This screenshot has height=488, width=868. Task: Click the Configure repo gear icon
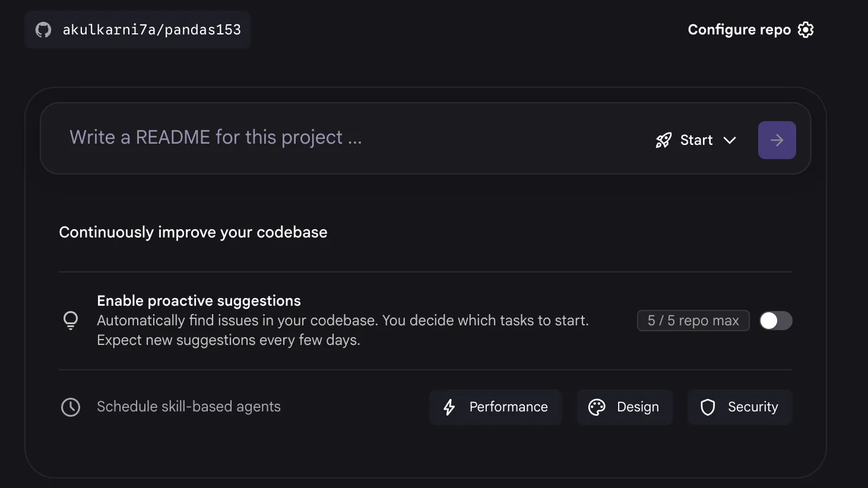click(x=806, y=30)
